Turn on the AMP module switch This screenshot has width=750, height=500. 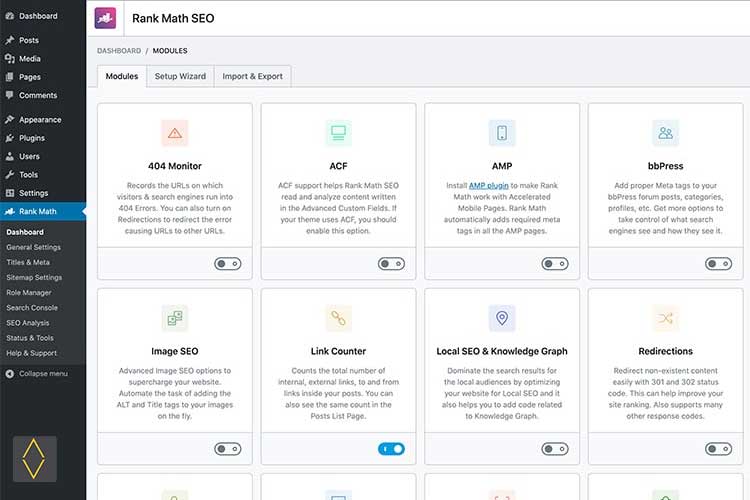pyautogui.click(x=555, y=264)
